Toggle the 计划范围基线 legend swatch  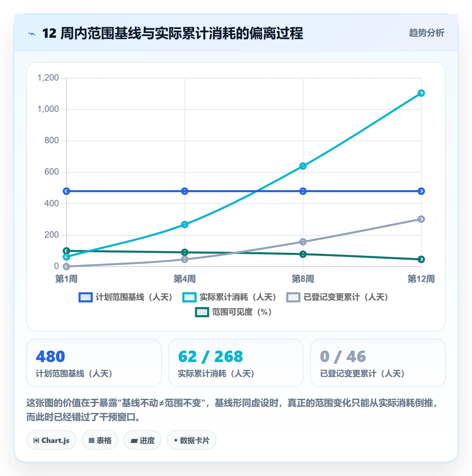pyautogui.click(x=86, y=297)
